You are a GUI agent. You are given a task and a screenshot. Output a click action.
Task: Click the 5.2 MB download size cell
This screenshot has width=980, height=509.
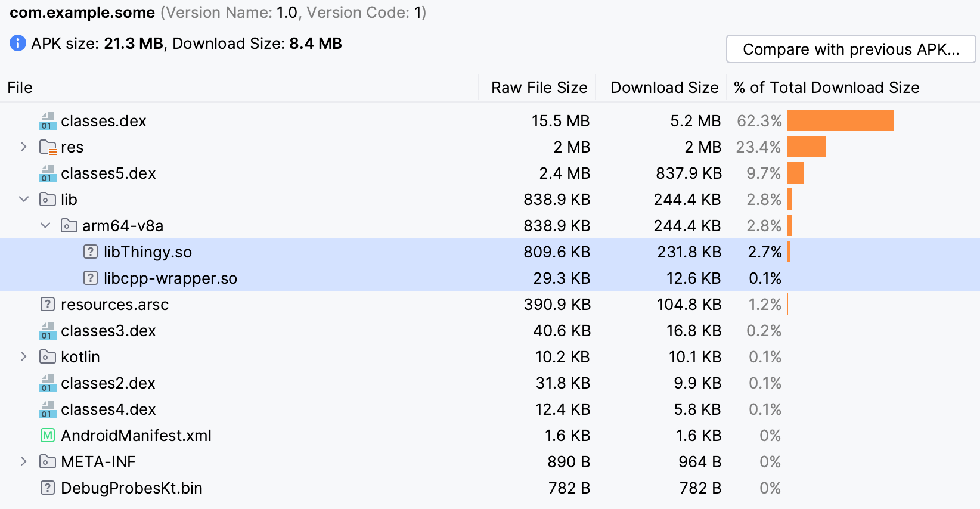pyautogui.click(x=696, y=121)
